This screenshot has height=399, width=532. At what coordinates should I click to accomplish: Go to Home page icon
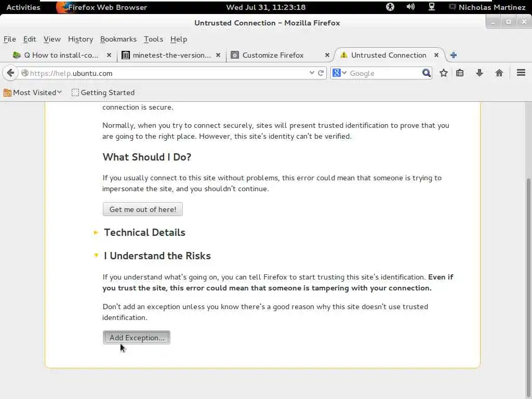(499, 73)
